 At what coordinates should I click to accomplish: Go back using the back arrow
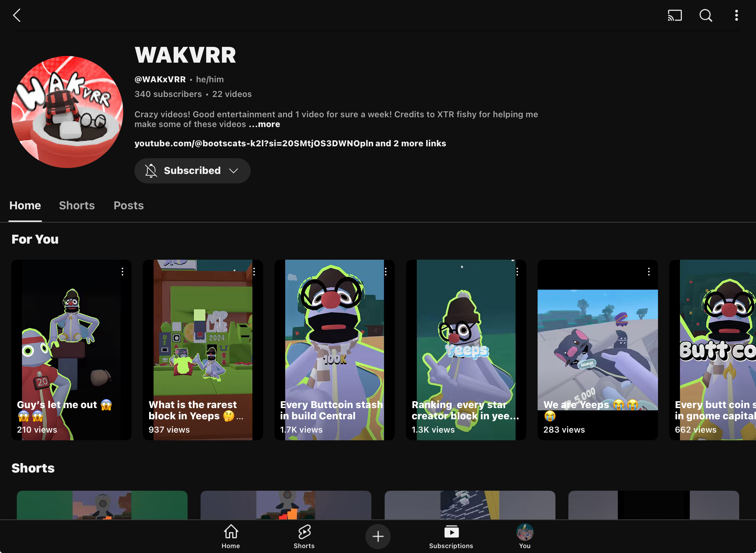tap(17, 15)
